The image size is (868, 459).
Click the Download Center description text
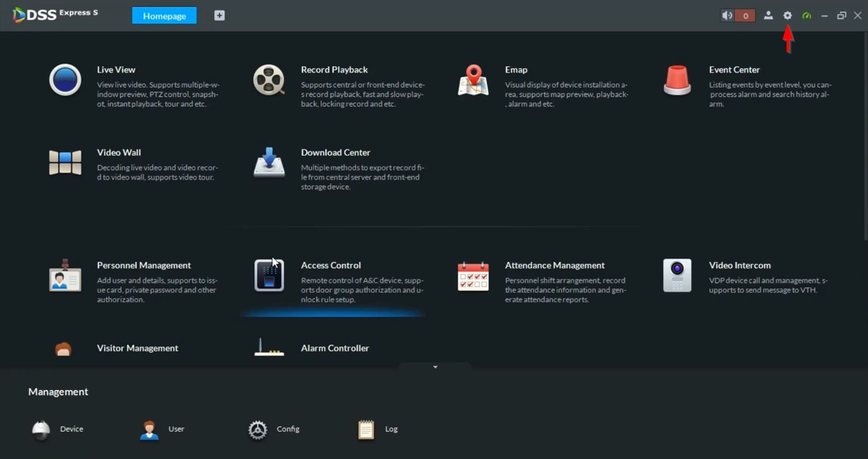pyautogui.click(x=363, y=177)
